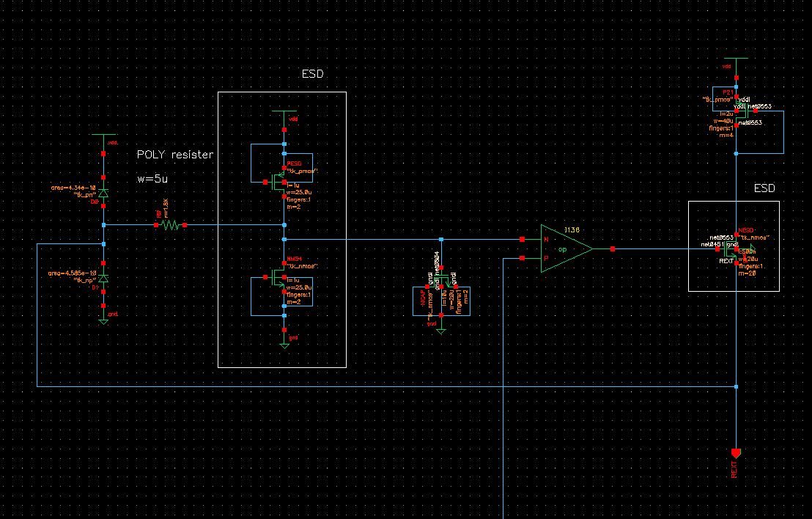Click the NM54 instance name label
The image size is (812, 519).
(x=294, y=259)
